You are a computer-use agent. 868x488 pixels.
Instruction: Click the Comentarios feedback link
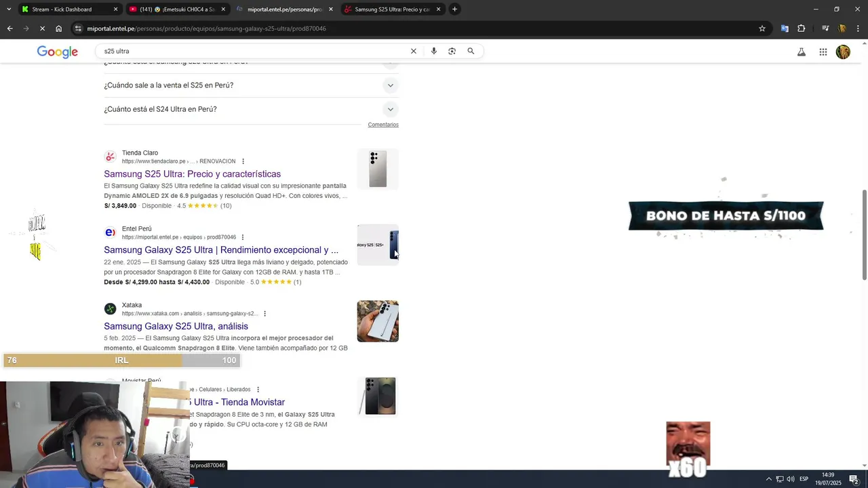(383, 125)
